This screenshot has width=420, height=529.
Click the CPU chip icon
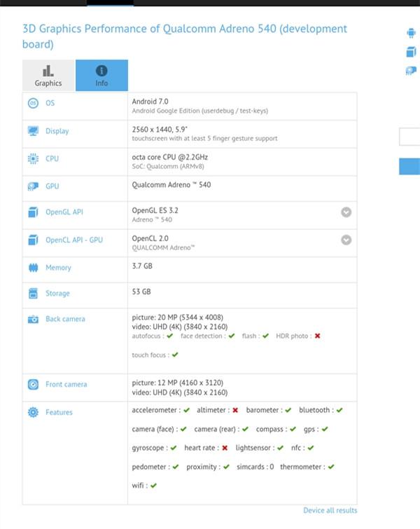click(33, 159)
